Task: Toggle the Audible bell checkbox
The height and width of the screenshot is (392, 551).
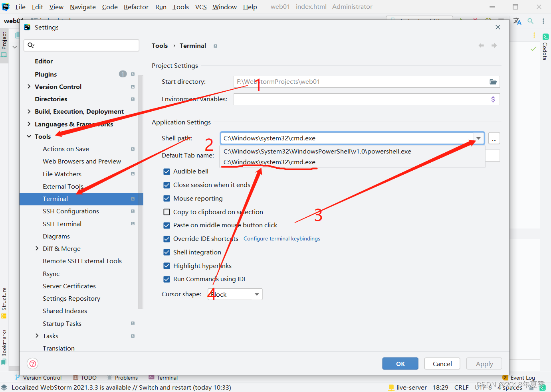Action: click(167, 171)
